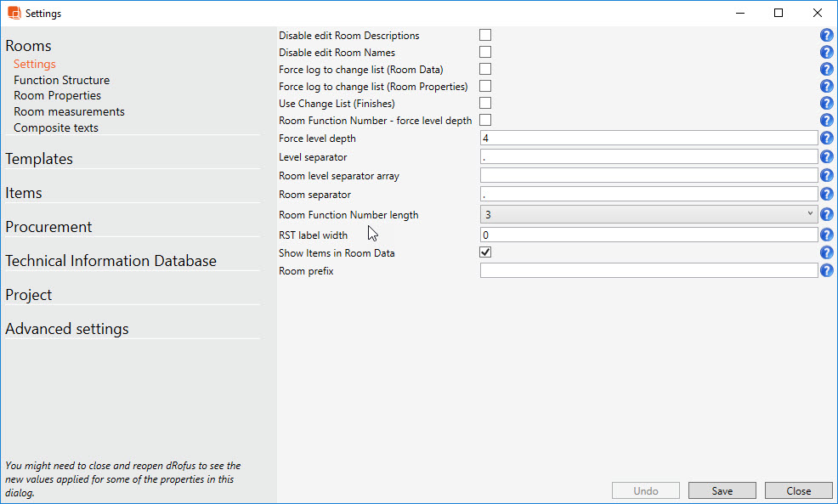The height and width of the screenshot is (504, 838).
Task: Click the Close button at bottom right
Action: [798, 490]
